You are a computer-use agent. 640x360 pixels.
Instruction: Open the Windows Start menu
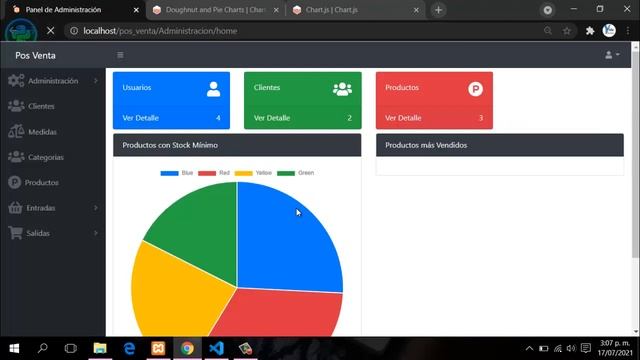coord(14,348)
